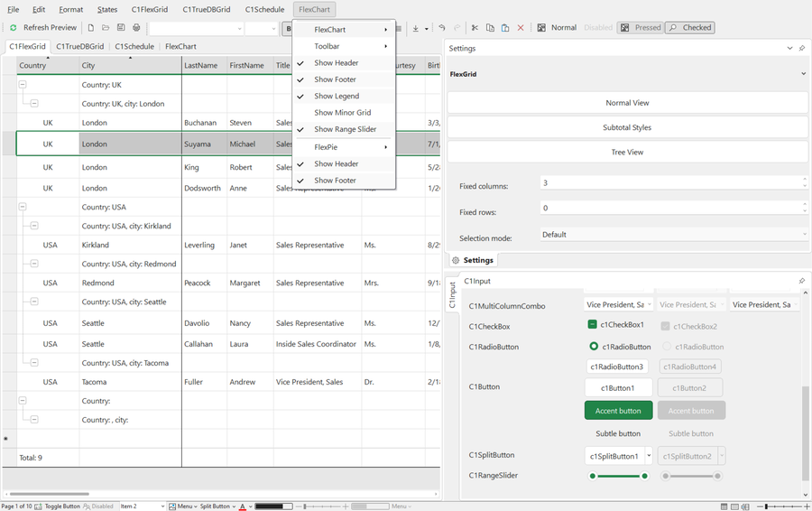Click the enabled Subtle button
The image size is (812, 511).
(x=618, y=433)
